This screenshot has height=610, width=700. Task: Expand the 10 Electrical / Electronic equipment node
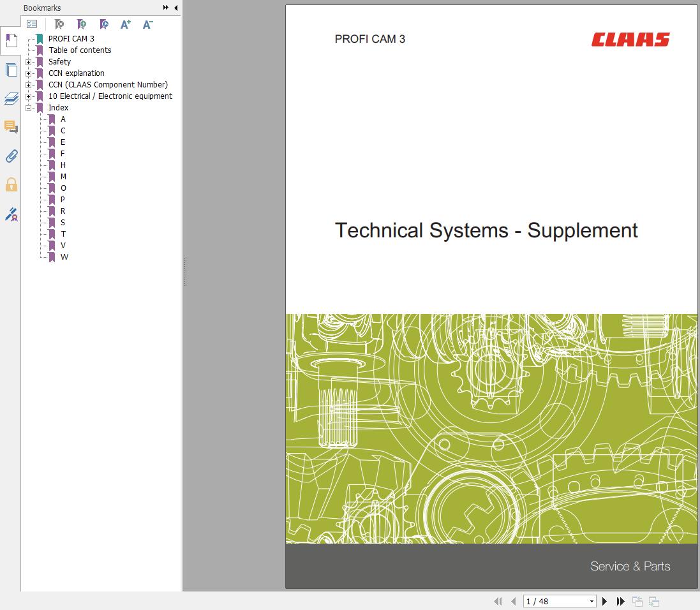(x=28, y=96)
